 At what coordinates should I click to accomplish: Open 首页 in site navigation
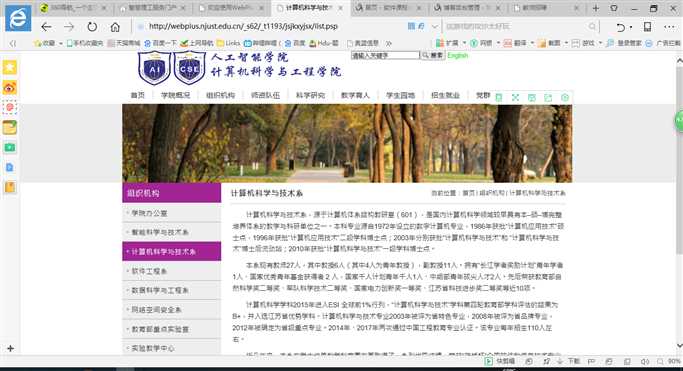(x=137, y=95)
